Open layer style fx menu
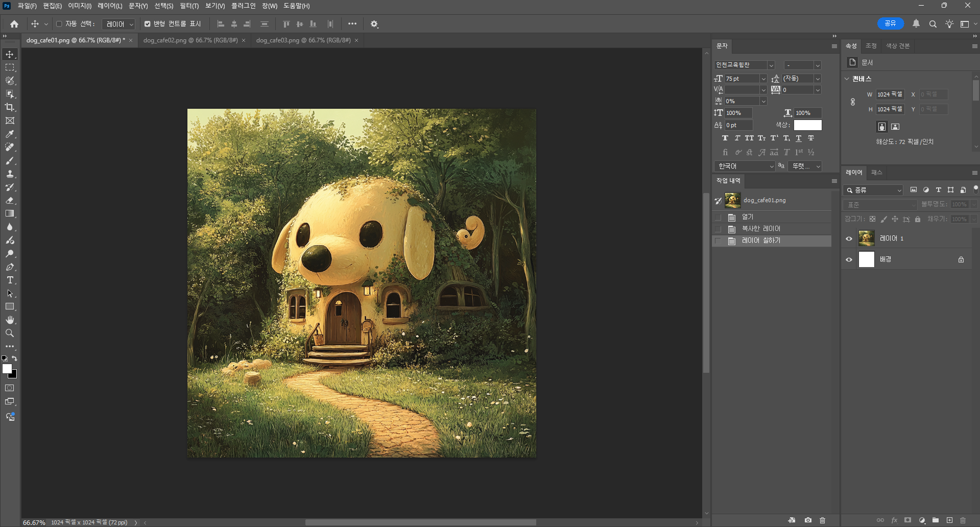This screenshot has width=980, height=527. (894, 520)
